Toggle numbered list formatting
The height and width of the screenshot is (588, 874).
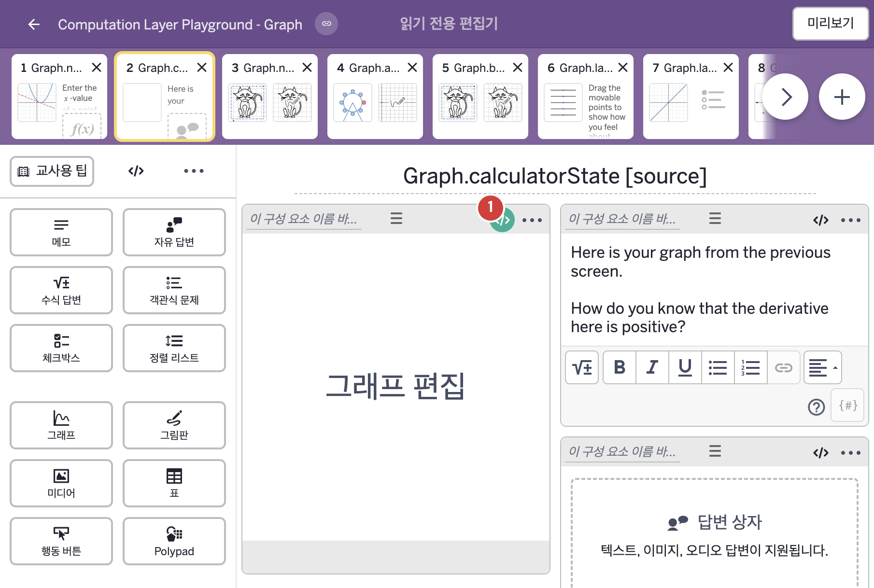point(751,367)
